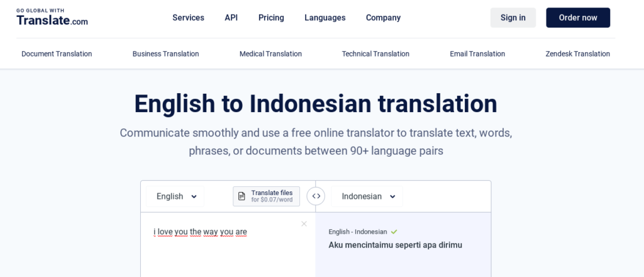The width and height of the screenshot is (644, 277).
Task: Swap languages with the arrows icon
Action: click(316, 196)
